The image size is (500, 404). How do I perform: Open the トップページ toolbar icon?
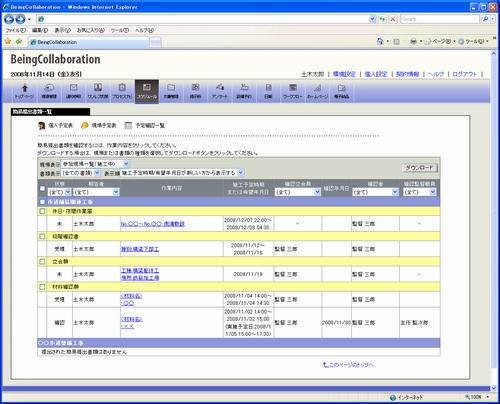pyautogui.click(x=24, y=92)
